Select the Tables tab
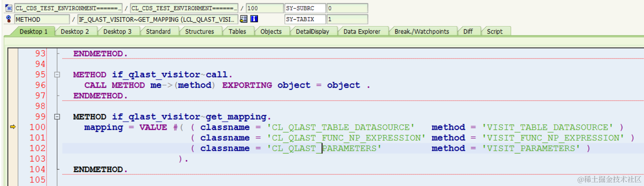The width and height of the screenshot is (644, 186). coord(237,31)
